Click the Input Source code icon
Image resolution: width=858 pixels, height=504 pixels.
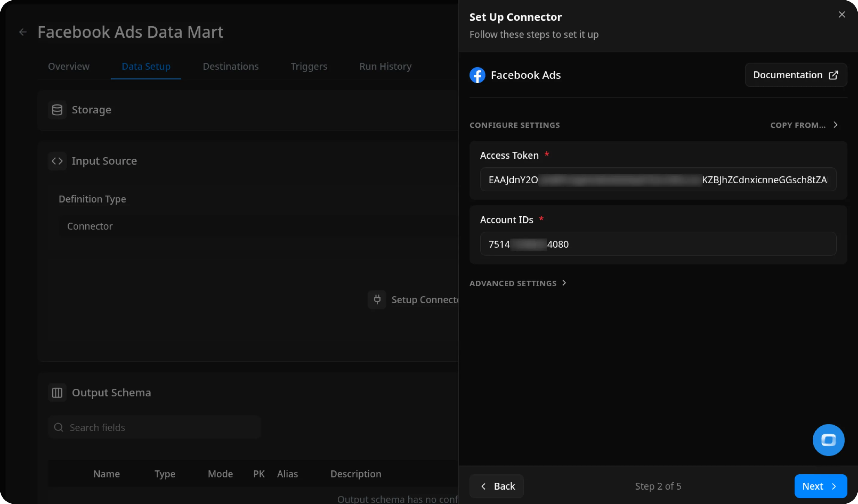(57, 160)
